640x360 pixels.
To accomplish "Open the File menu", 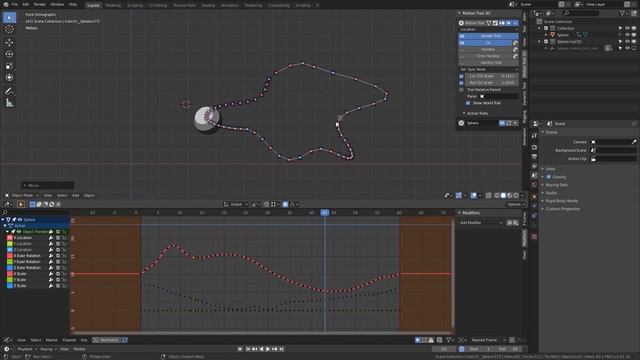I will click(x=15, y=4).
